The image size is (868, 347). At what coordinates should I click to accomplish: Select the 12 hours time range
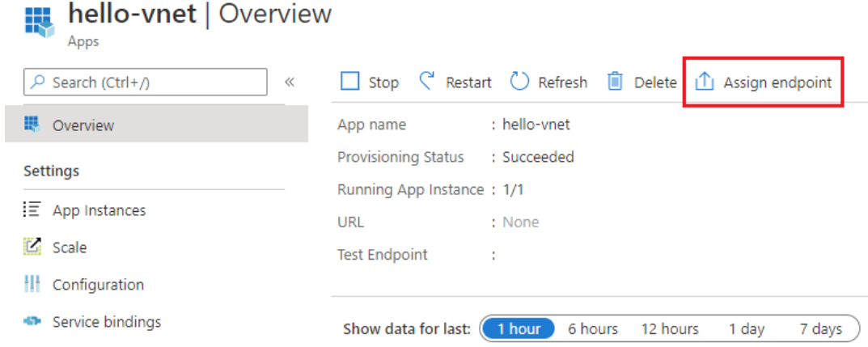[670, 328]
